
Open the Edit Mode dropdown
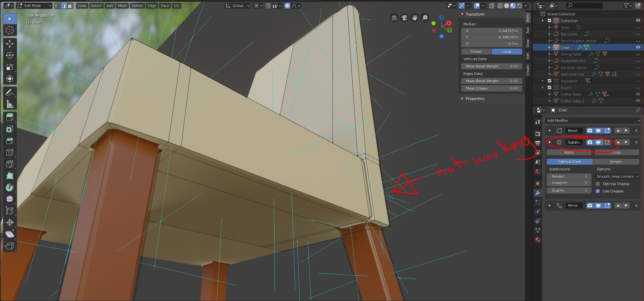[x=34, y=6]
